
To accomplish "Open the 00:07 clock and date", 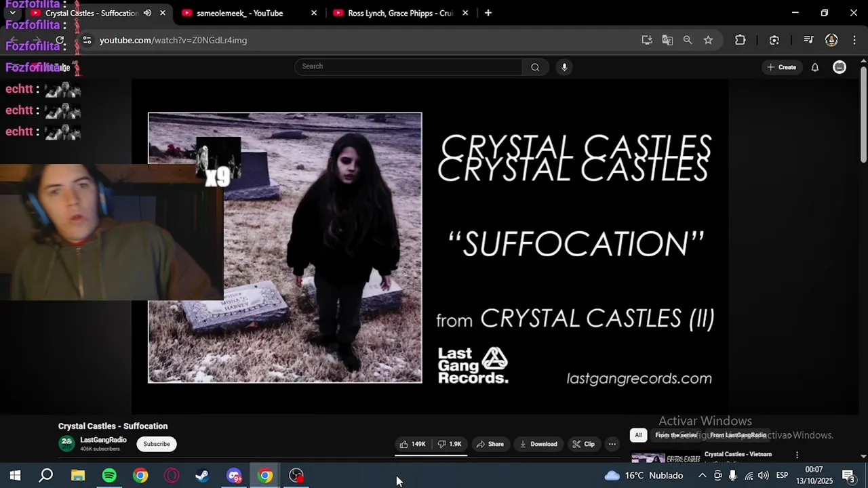I will [x=814, y=475].
